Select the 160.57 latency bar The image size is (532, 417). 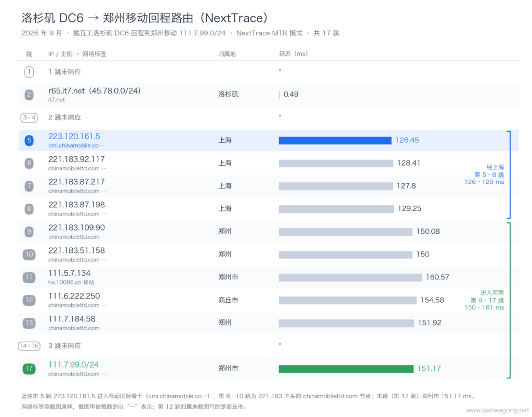(350, 277)
